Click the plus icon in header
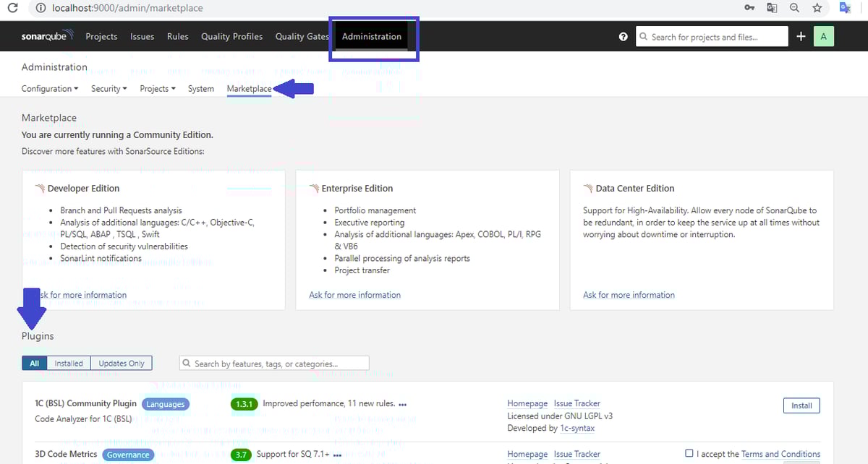Viewport: 868px width, 464px height. 801,36
